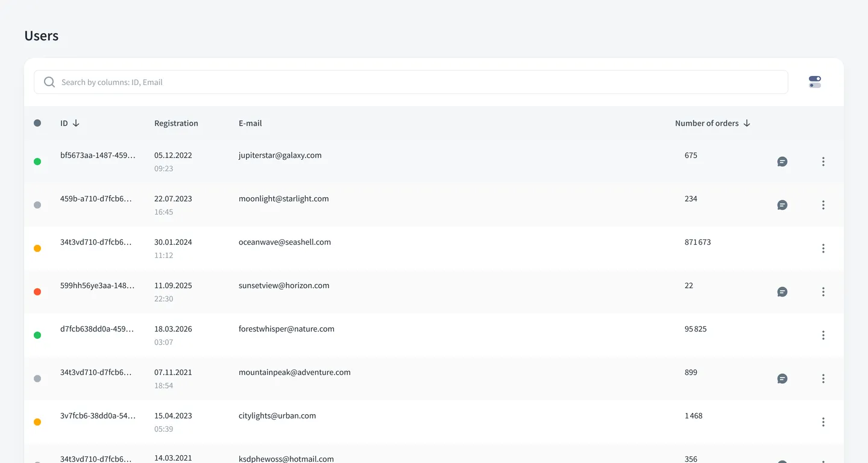Click the search magnifier icon

point(49,82)
